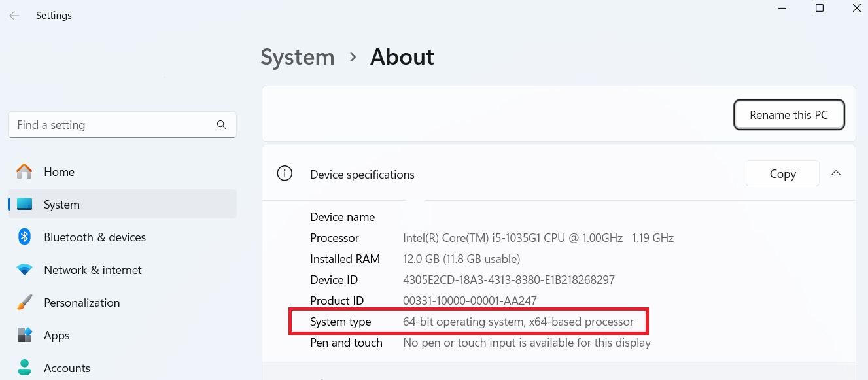Open the Personalization paintbrush icon

coord(24,302)
